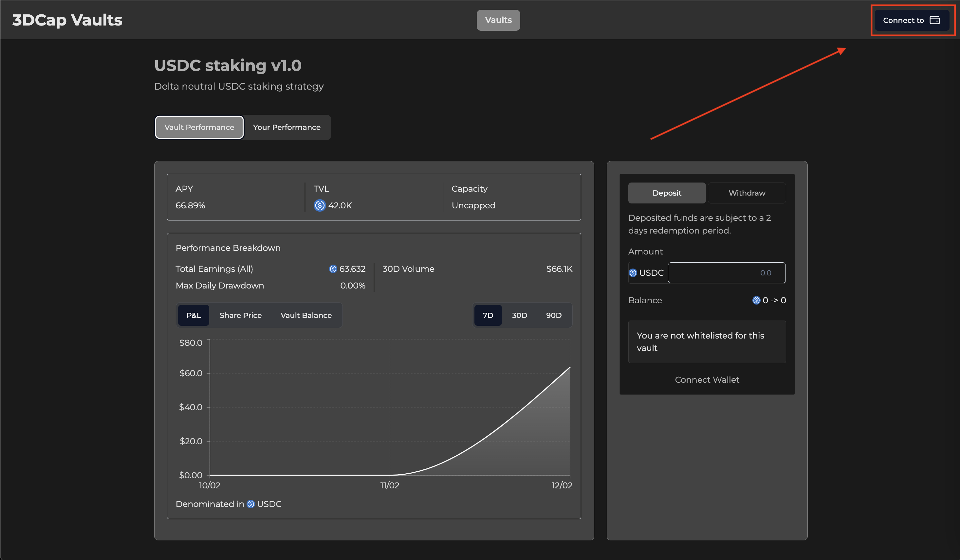This screenshot has height=560, width=960.
Task: Click the Vaults navigation button
Action: click(x=498, y=20)
